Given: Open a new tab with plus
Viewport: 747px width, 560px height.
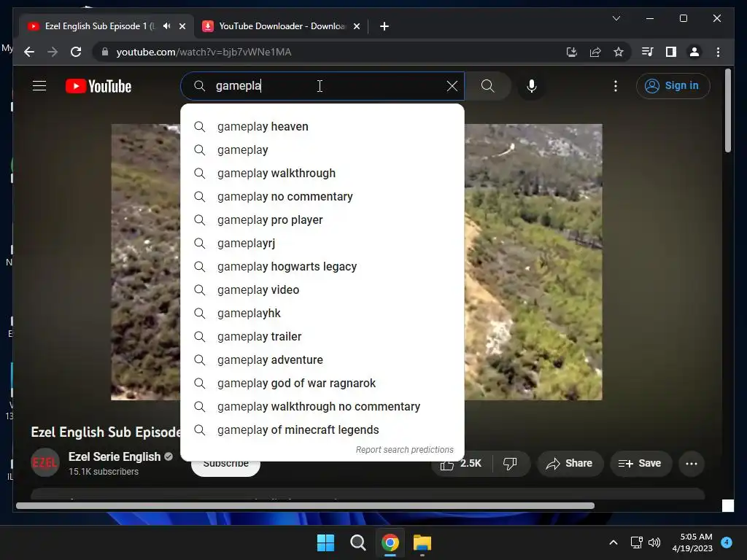Looking at the screenshot, I should point(384,26).
